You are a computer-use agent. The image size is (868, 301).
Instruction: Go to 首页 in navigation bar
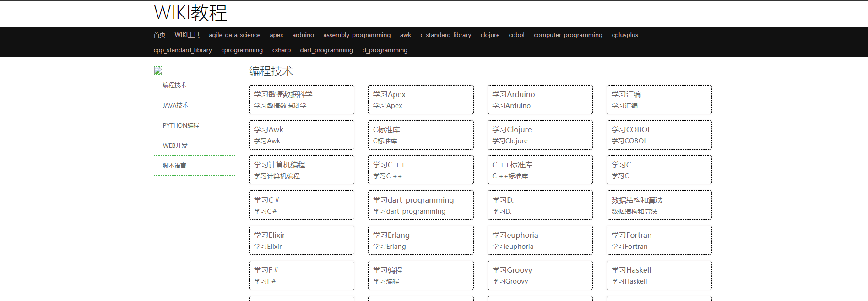[159, 35]
